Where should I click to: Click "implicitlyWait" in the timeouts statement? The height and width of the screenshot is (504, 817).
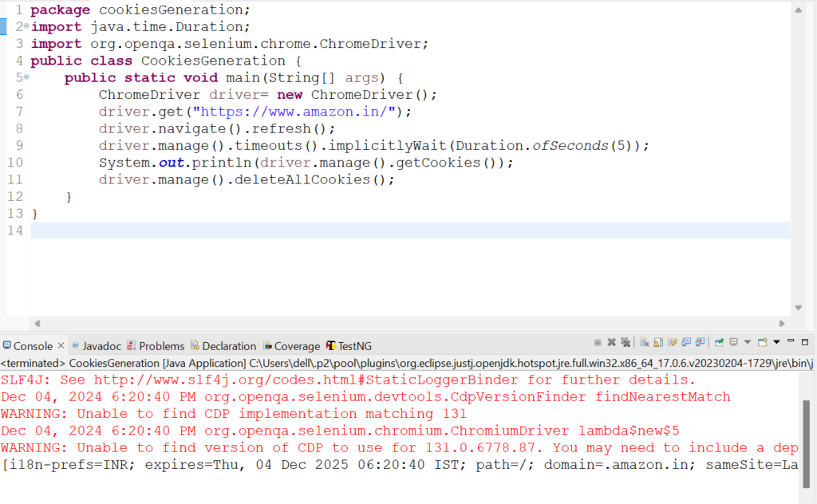coord(387,146)
